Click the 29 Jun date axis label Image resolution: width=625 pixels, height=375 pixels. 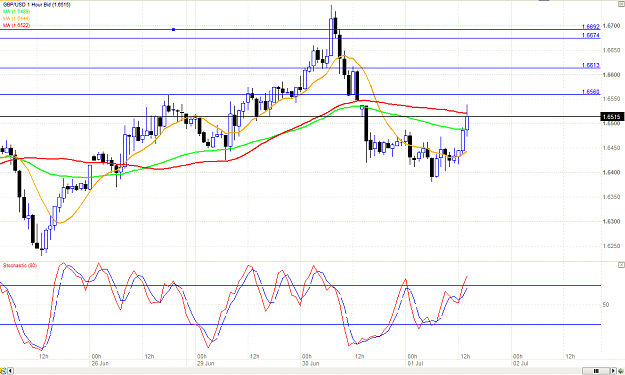pyautogui.click(x=205, y=363)
